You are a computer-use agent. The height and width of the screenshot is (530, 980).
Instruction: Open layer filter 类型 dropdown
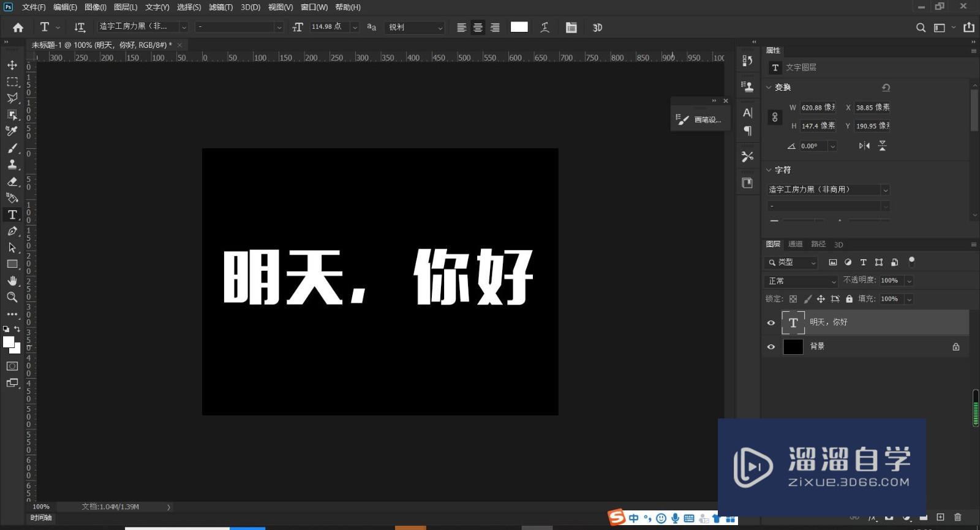791,262
